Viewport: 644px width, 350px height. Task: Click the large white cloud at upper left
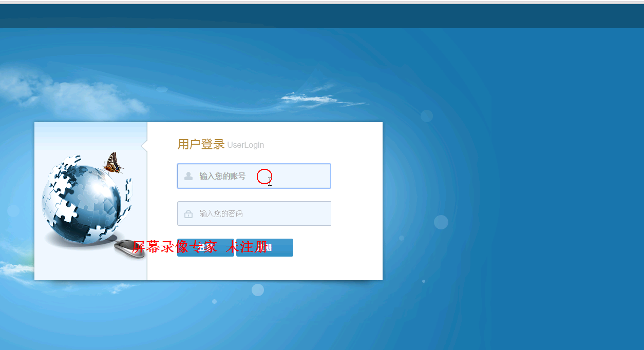tap(72, 92)
